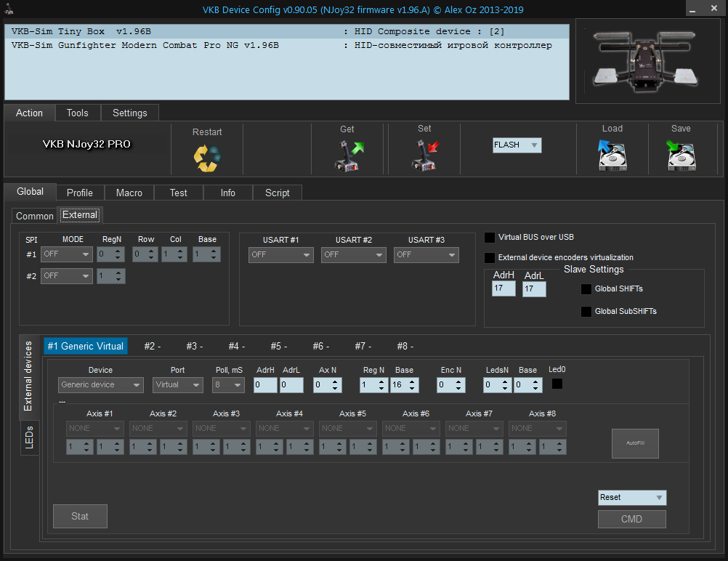Click the Slave Settings AdrH field
The image size is (728, 561).
point(503,288)
